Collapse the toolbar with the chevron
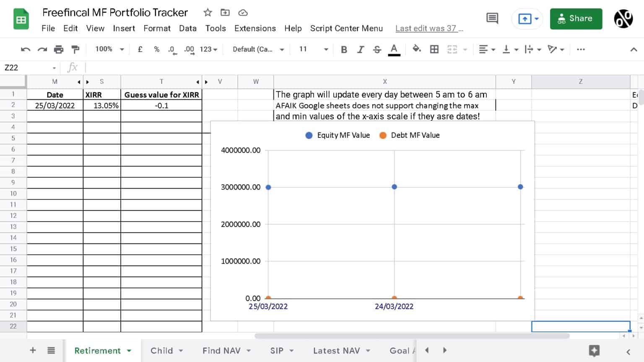Image resolution: width=644 pixels, height=362 pixels. pyautogui.click(x=634, y=49)
